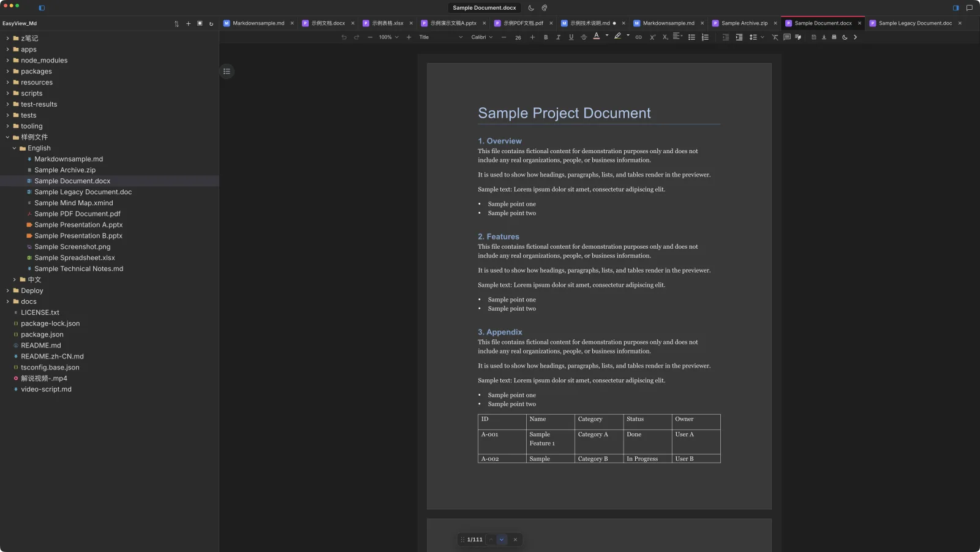Apply numbered list

pos(705,37)
